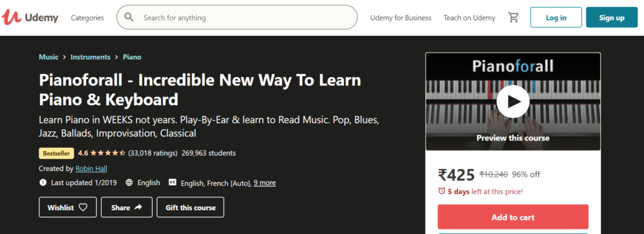Click the star rating icons
This screenshot has height=234, width=644.
108,153
